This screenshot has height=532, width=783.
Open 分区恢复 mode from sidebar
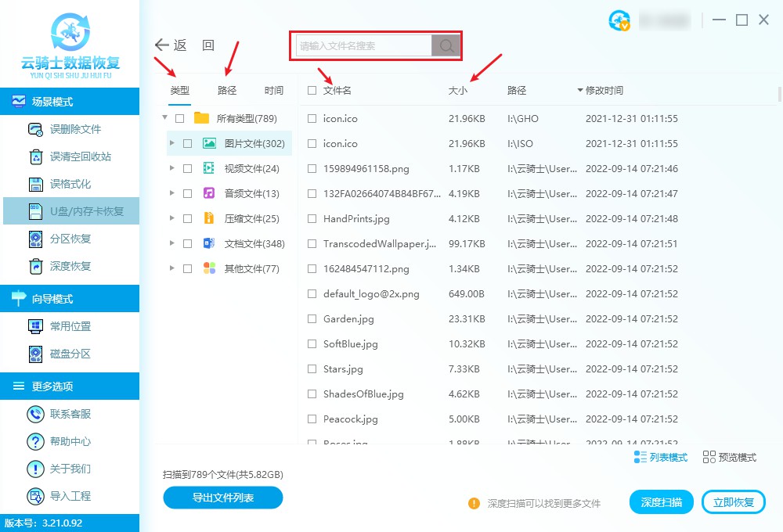[x=70, y=239]
